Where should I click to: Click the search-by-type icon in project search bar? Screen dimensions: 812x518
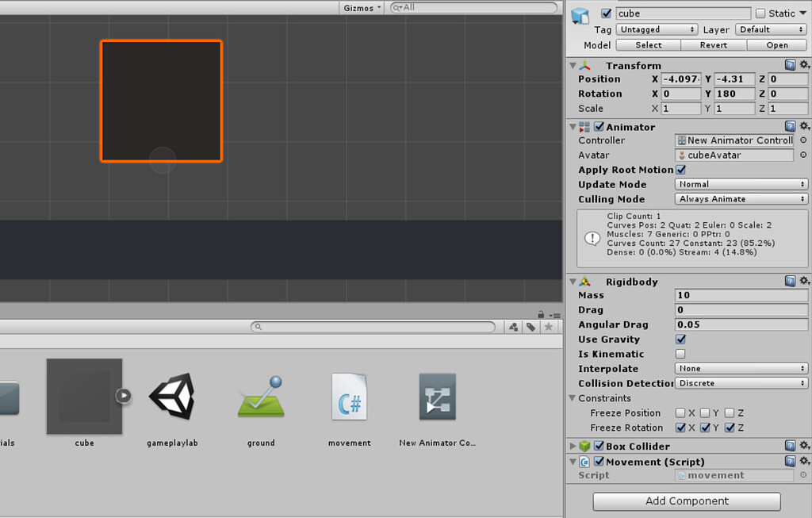click(x=513, y=327)
